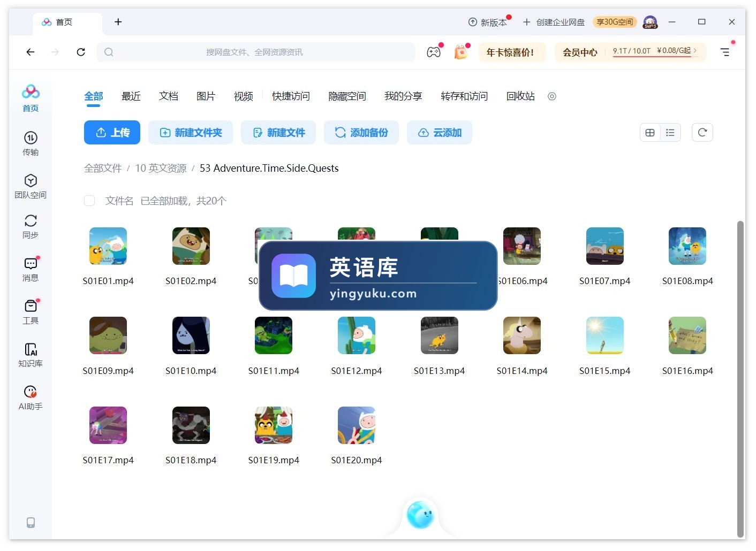Select S01E01.mp4 thumbnail
756x551 pixels.
coord(108,246)
